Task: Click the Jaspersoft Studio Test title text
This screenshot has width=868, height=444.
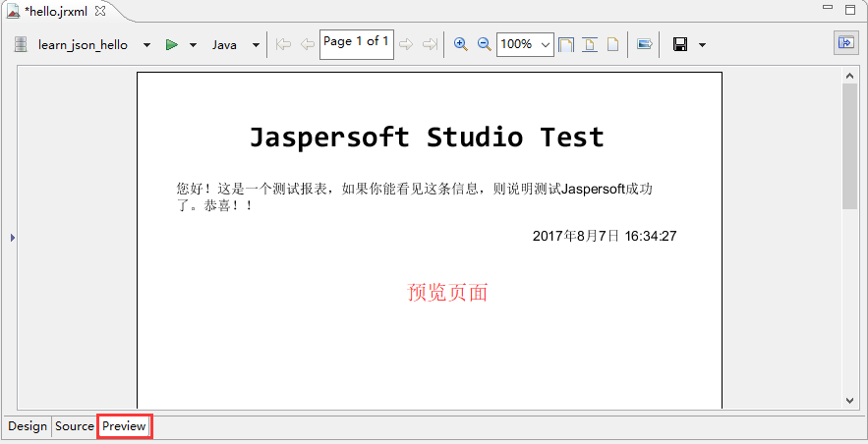Action: 427,137
